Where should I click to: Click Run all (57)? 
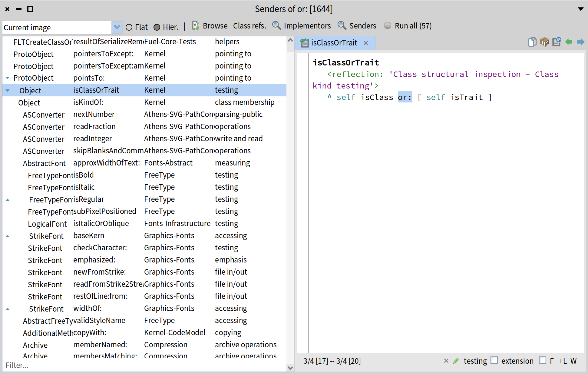coord(413,26)
